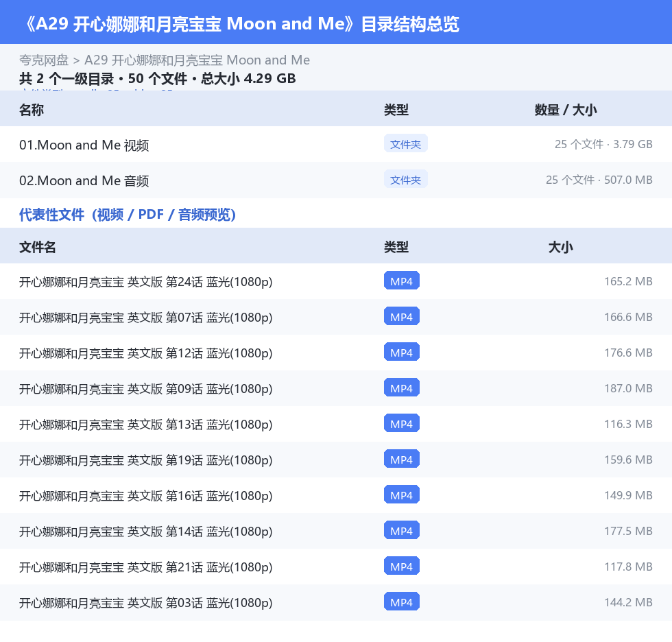Click the A29 开心娜娜和月亮宝宝 breadcrumb path
672x642 pixels.
tap(197, 60)
